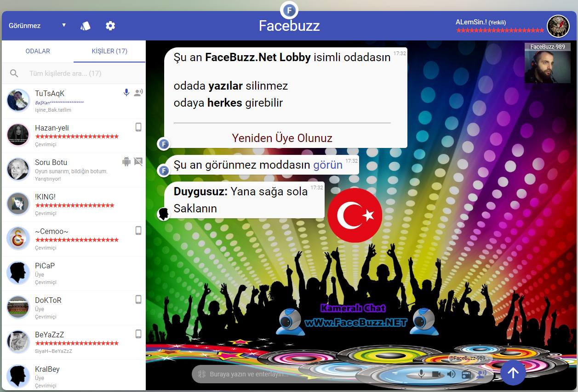Click Yeniden Üye Olunuz link

[x=282, y=138]
